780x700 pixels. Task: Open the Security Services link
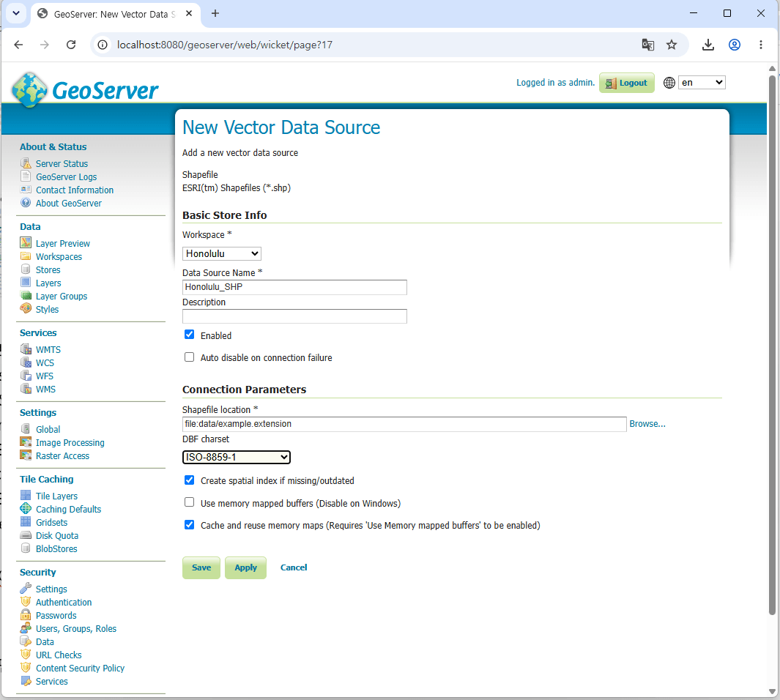click(x=52, y=681)
